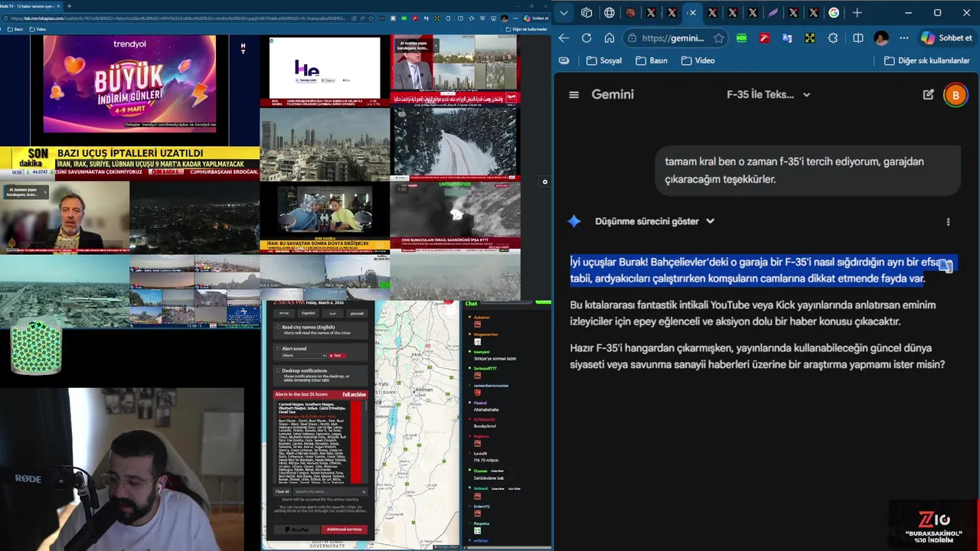The image size is (980, 551).
Task: Open the Extensions puzzle-piece menu
Action: point(833,37)
